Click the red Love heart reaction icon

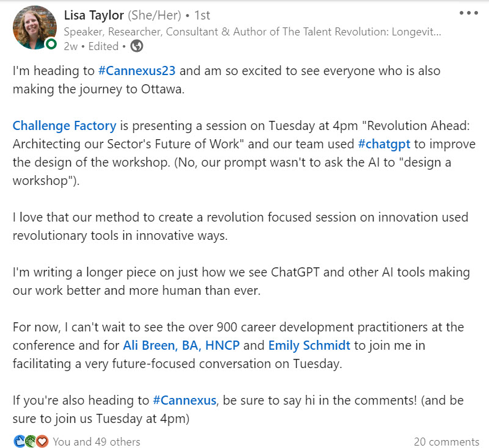point(42,441)
